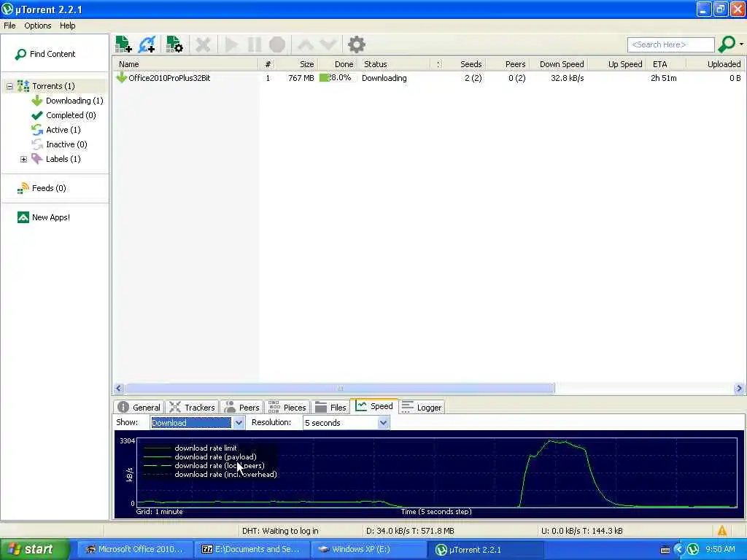Screen dimensions: 747x560
Task: Click Find Content in the sidebar
Action: 45,54
